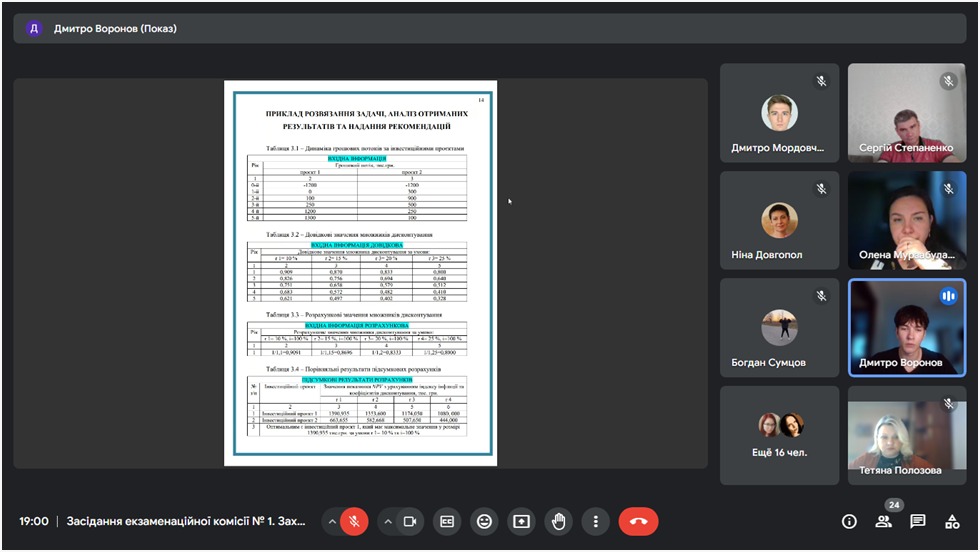980x552 pixels.
Task: Turn on closed captions
Action: [448, 521]
